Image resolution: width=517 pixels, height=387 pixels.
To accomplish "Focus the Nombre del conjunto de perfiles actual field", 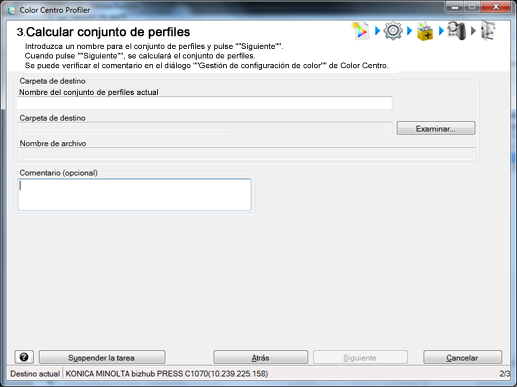I will pyautogui.click(x=204, y=103).
